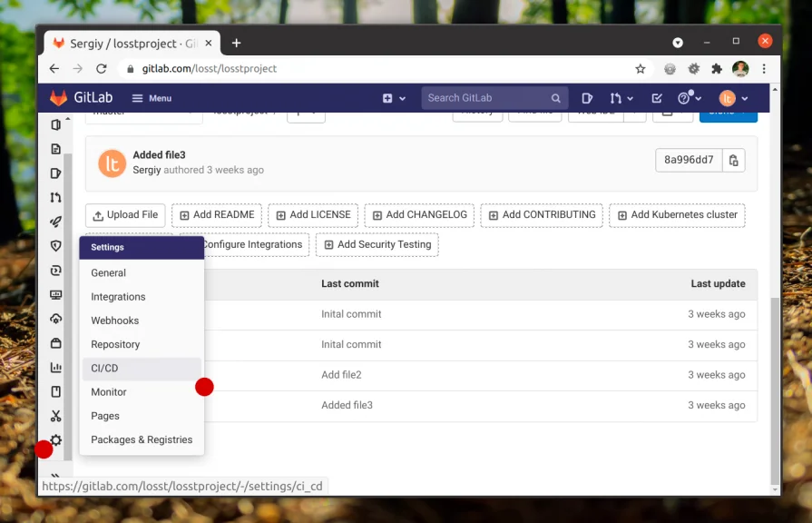Open the Snippets scissors icon in the sidebar
Screen dimensions: 812x523
(55, 416)
